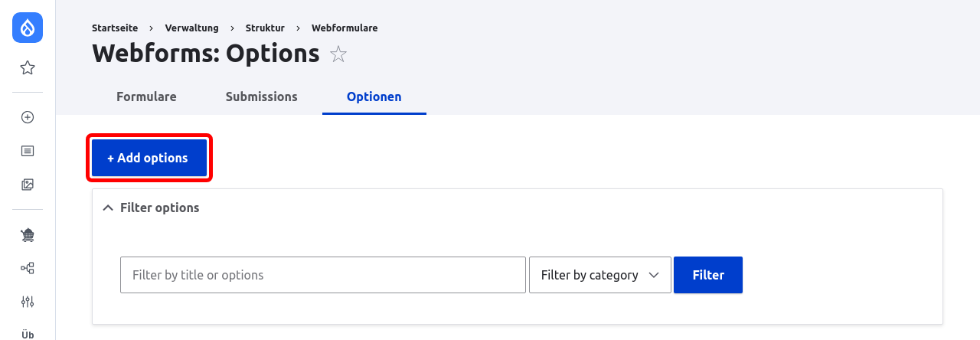Open the Media images icon in the sidebar
Viewport: 980px width, 340px height.
tap(28, 185)
